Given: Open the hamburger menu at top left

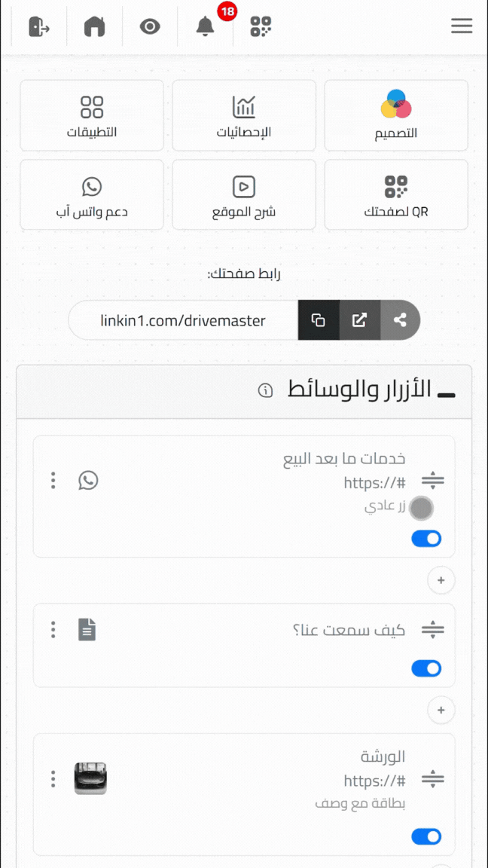Looking at the screenshot, I should coord(462,26).
